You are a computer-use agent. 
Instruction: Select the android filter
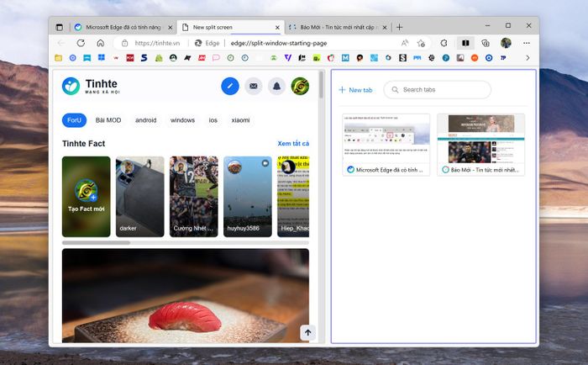(146, 120)
